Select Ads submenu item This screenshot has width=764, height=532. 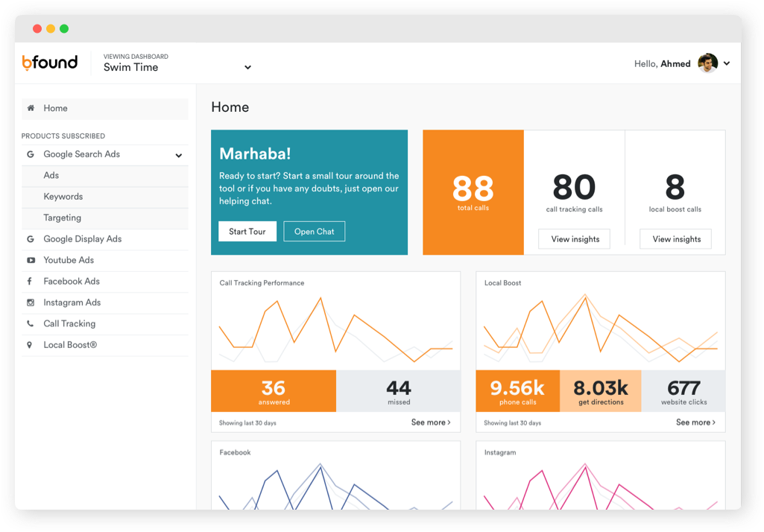coord(105,176)
